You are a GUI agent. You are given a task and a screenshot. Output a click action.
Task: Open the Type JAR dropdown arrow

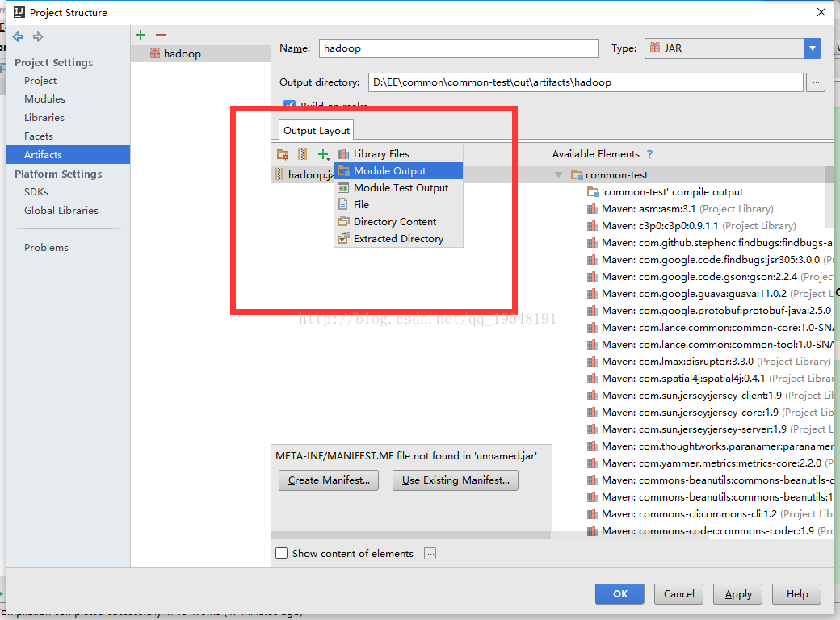[813, 48]
